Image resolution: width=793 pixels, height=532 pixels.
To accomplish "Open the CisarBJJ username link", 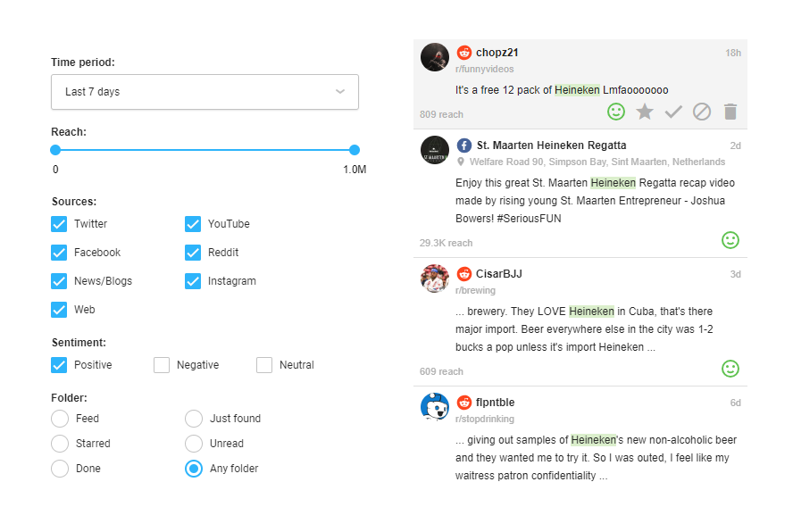I will click(499, 274).
